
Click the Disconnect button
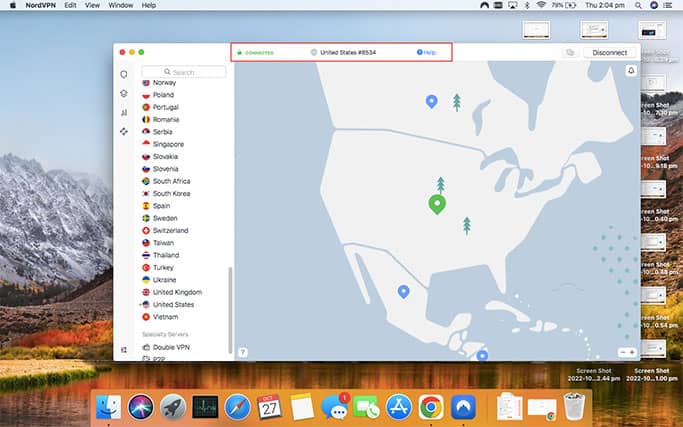click(609, 53)
